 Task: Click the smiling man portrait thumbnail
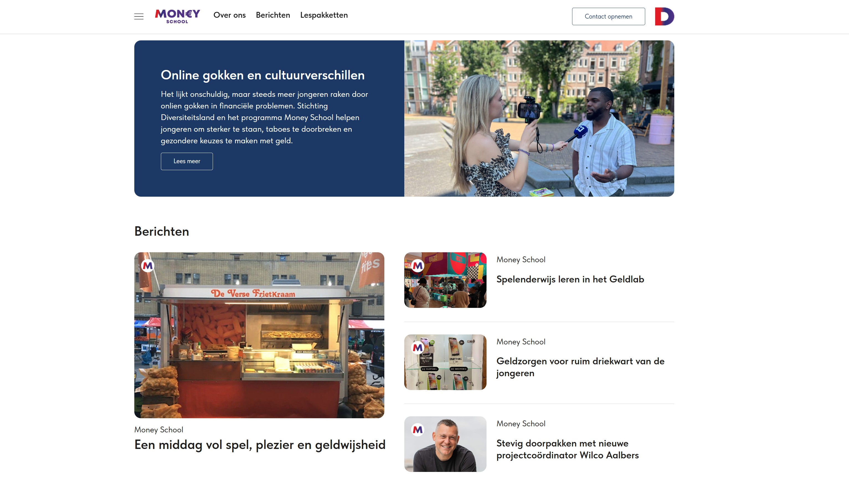(x=445, y=444)
